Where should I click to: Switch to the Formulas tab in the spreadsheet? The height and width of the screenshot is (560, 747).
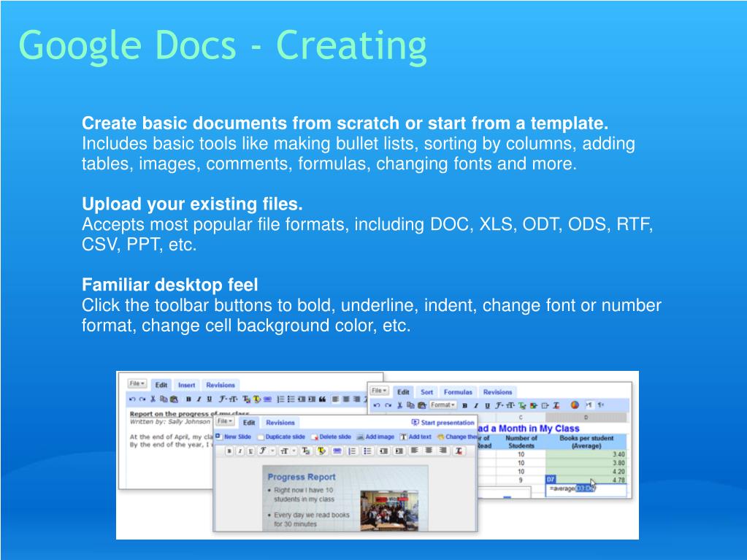(458, 392)
